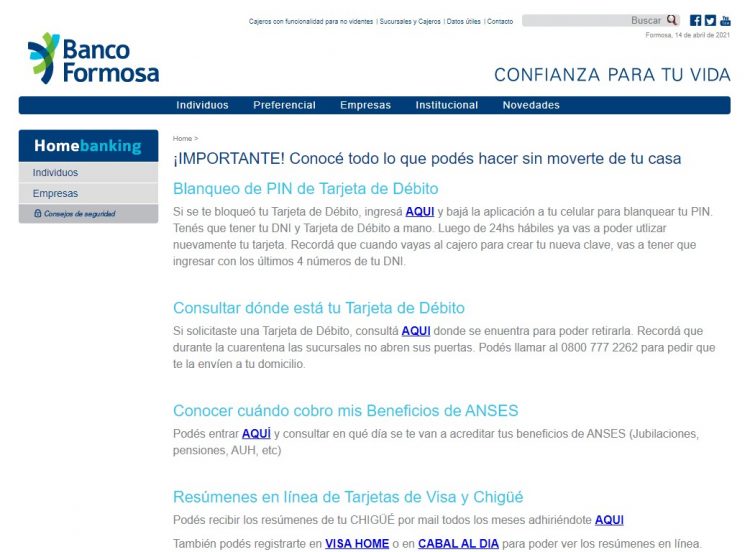Open Datos útiles link

tap(463, 22)
